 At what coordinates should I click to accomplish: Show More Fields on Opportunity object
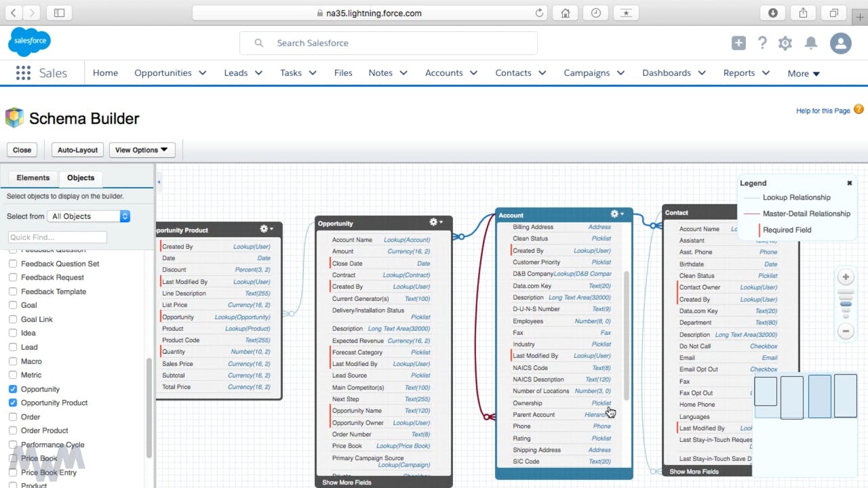coord(347,483)
